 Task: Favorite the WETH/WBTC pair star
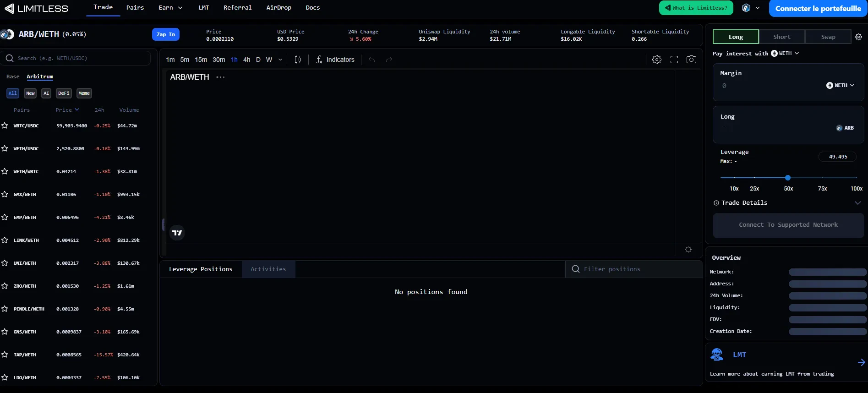(x=5, y=171)
